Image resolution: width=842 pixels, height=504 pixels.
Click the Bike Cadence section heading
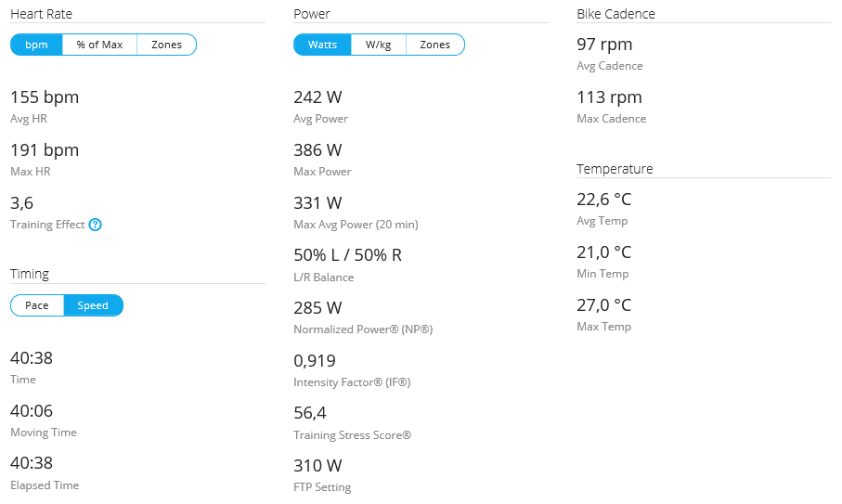615,14
